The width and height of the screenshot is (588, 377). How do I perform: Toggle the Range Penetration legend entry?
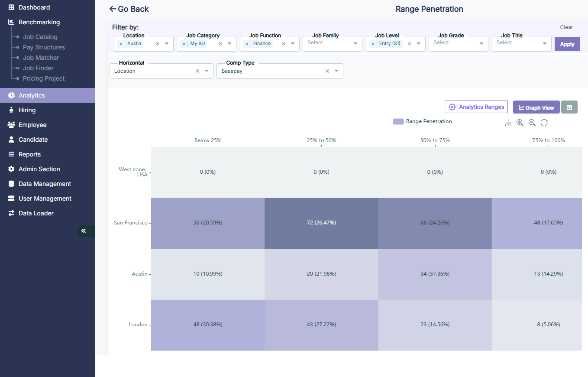click(x=422, y=121)
